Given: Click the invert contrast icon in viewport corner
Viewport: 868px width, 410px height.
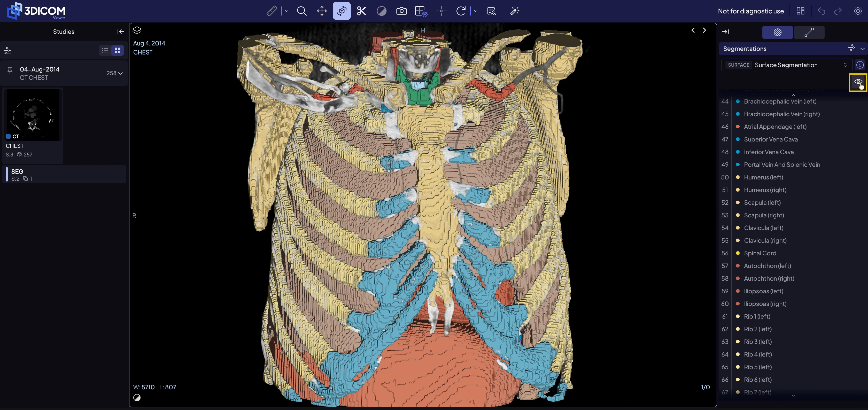Looking at the screenshot, I should 137,398.
